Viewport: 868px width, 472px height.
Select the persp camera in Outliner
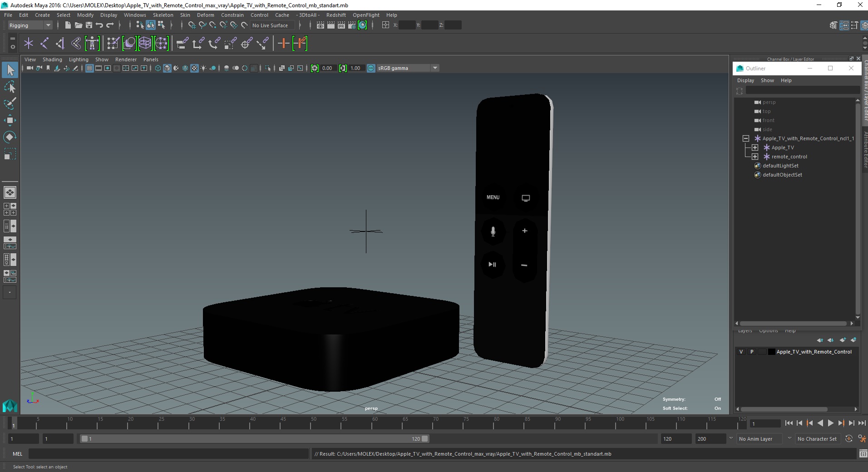tap(769, 102)
